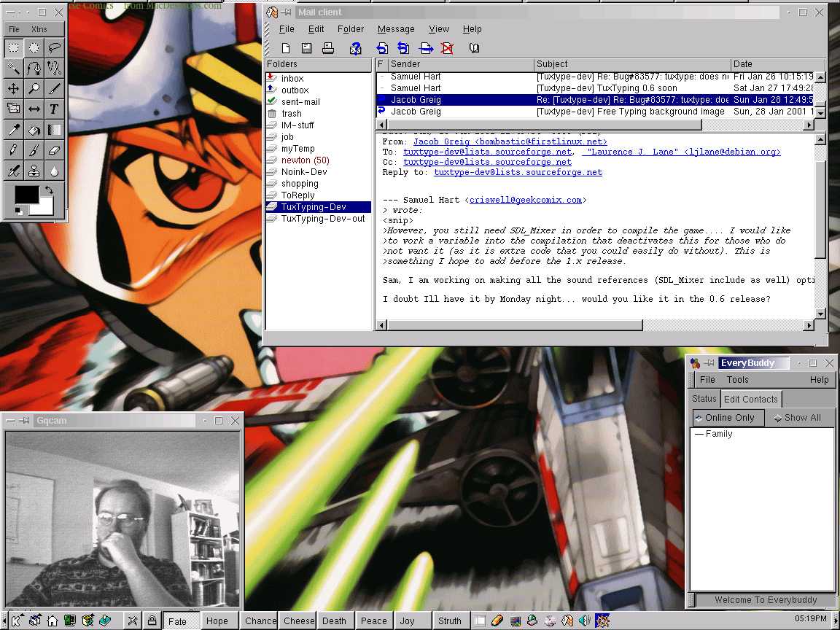Select the Pencil tool
The width and height of the screenshot is (840, 630).
coord(13,150)
